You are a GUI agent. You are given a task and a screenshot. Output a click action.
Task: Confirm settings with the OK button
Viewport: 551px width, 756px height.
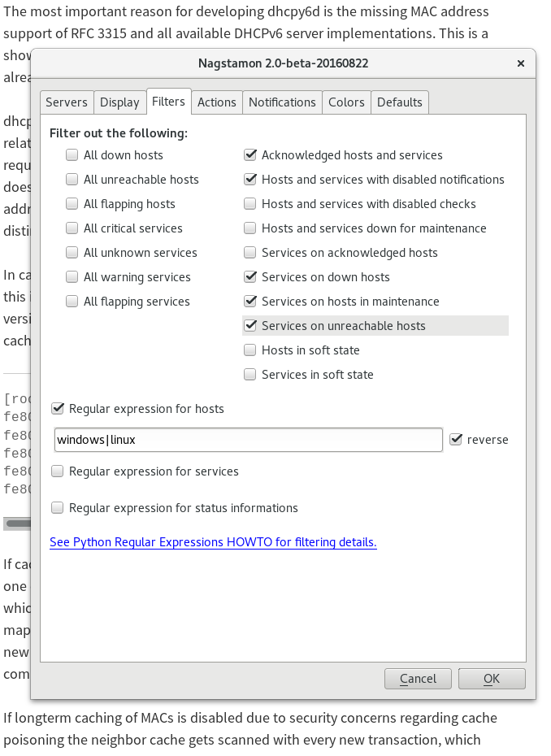click(492, 679)
